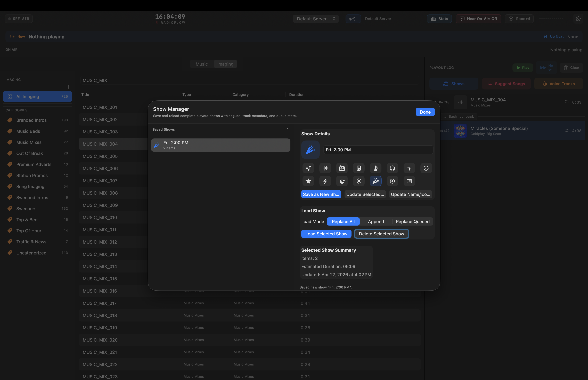
Task: Choose the sparkles show icon
Action: [409, 168]
